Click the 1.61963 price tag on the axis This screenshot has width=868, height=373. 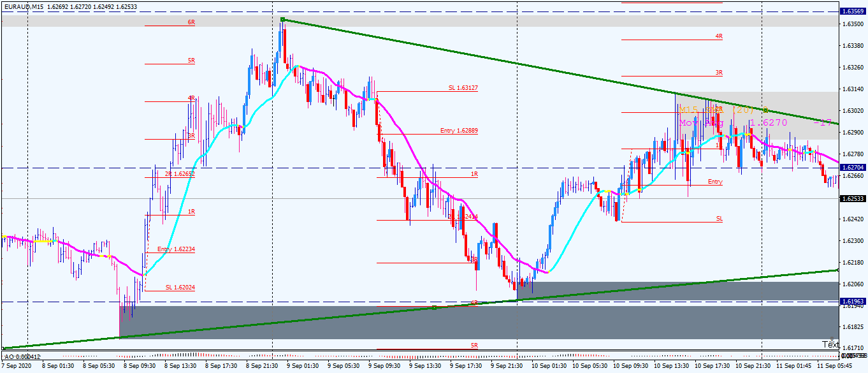coord(853,301)
